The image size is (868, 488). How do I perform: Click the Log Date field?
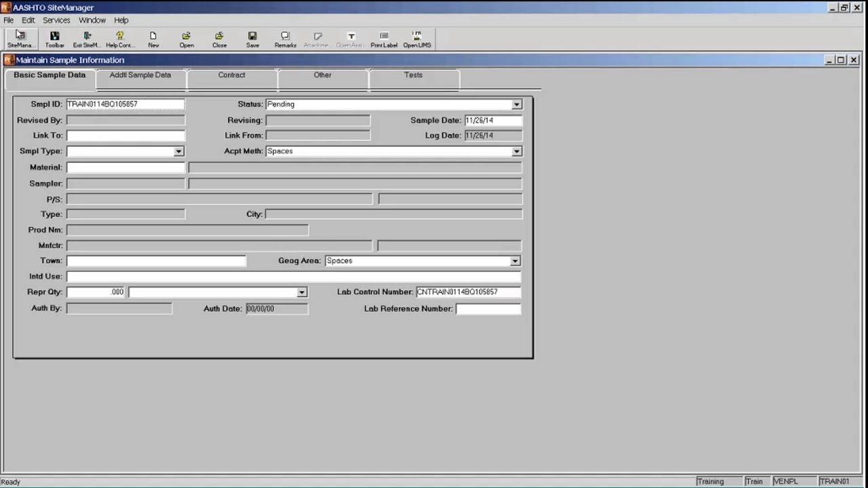(493, 136)
